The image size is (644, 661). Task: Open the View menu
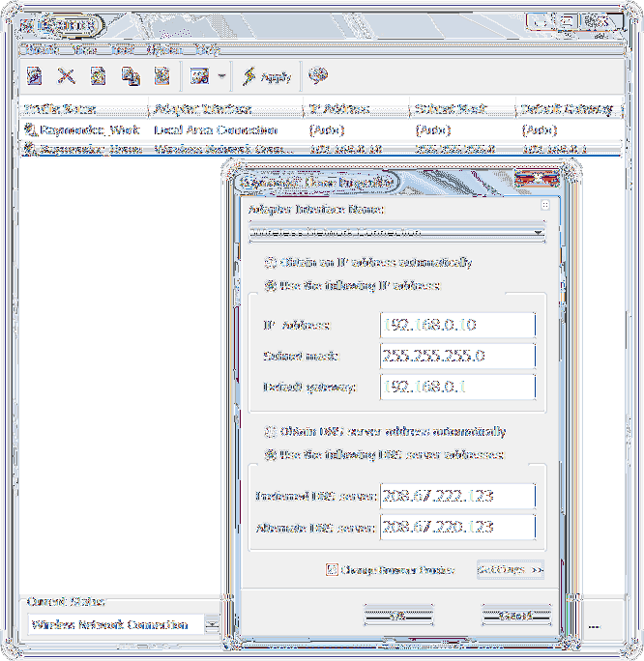coord(84,48)
